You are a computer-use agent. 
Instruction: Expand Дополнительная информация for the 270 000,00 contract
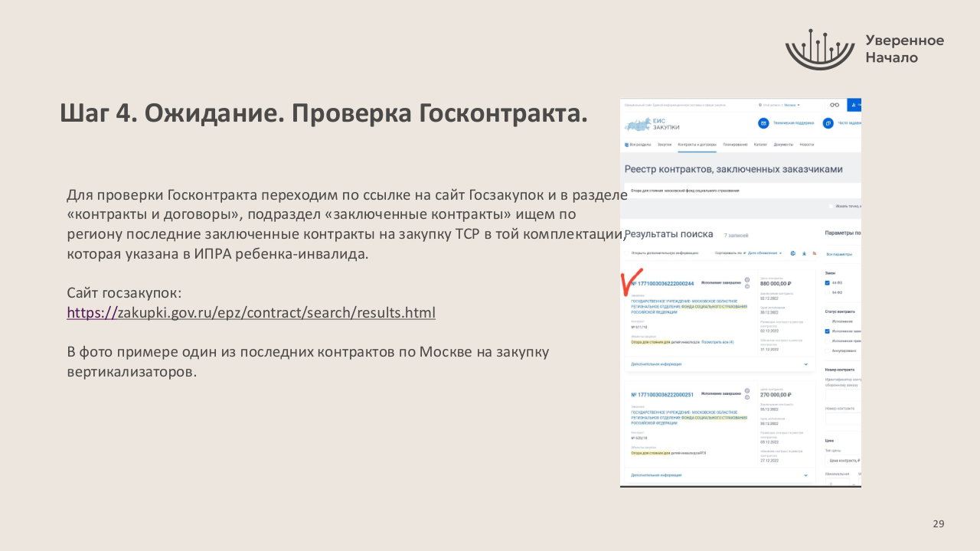(719, 475)
